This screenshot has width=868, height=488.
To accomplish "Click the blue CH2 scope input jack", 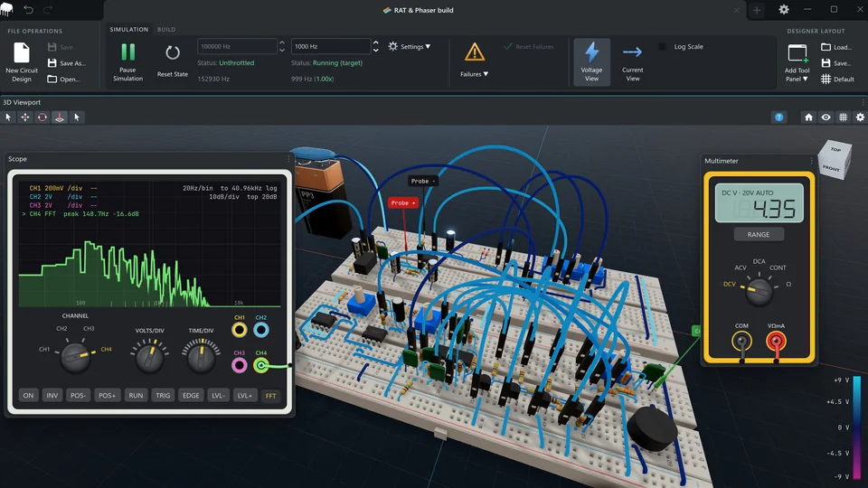I will click(x=261, y=331).
